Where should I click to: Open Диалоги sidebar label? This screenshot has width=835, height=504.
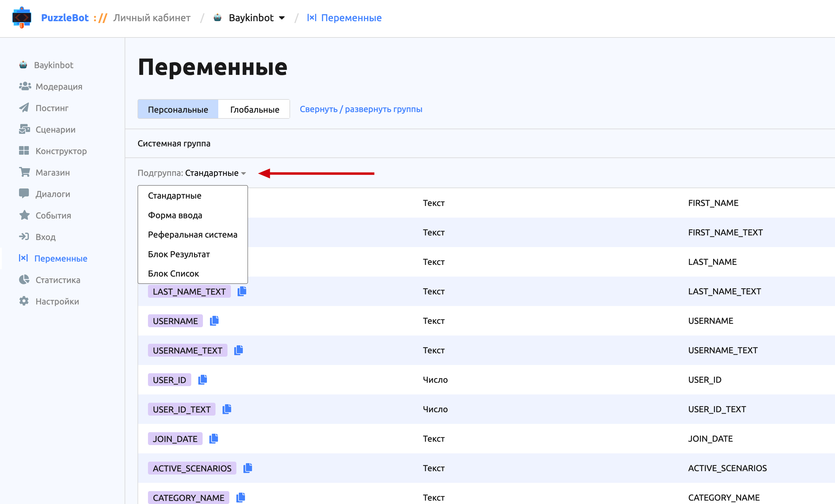click(x=53, y=194)
